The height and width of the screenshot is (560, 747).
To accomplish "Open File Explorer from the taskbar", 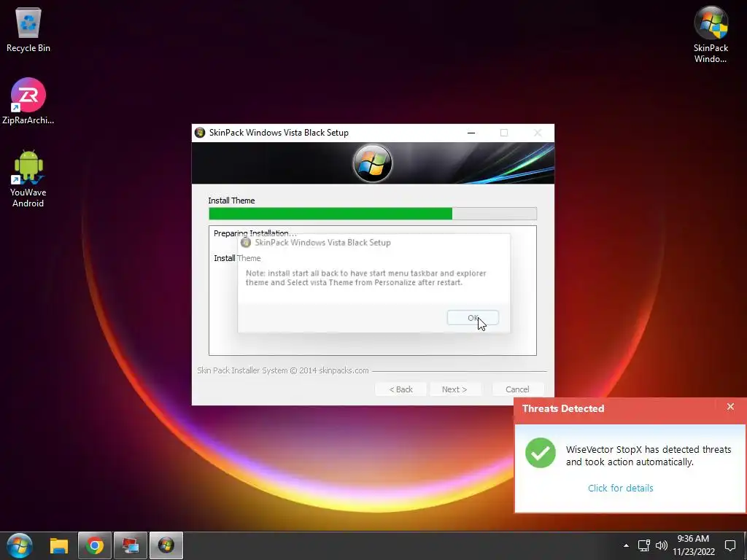I will click(x=59, y=545).
